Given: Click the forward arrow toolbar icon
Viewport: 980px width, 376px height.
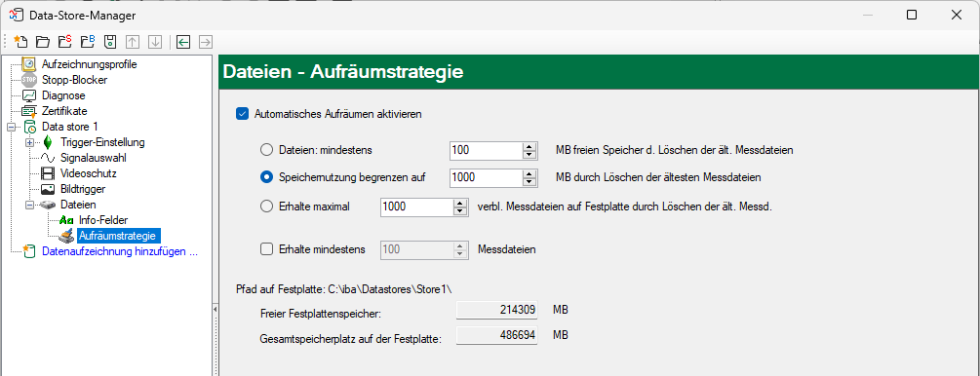Looking at the screenshot, I should pyautogui.click(x=205, y=42).
